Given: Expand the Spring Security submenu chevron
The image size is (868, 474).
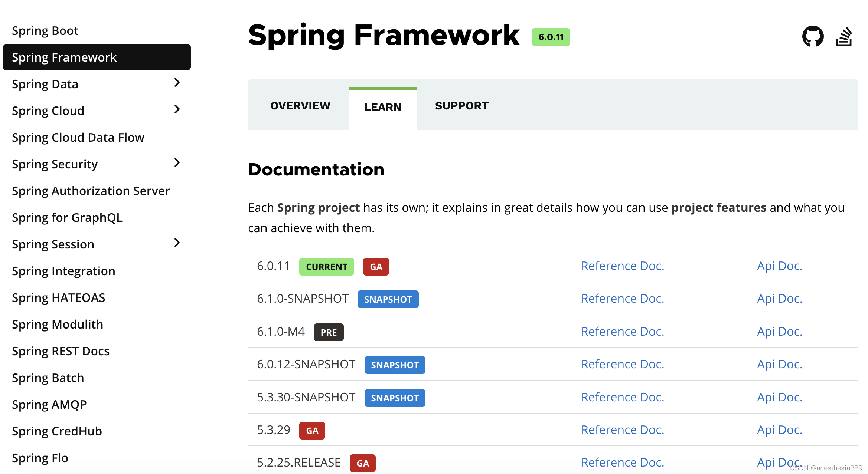Looking at the screenshot, I should coord(177,163).
